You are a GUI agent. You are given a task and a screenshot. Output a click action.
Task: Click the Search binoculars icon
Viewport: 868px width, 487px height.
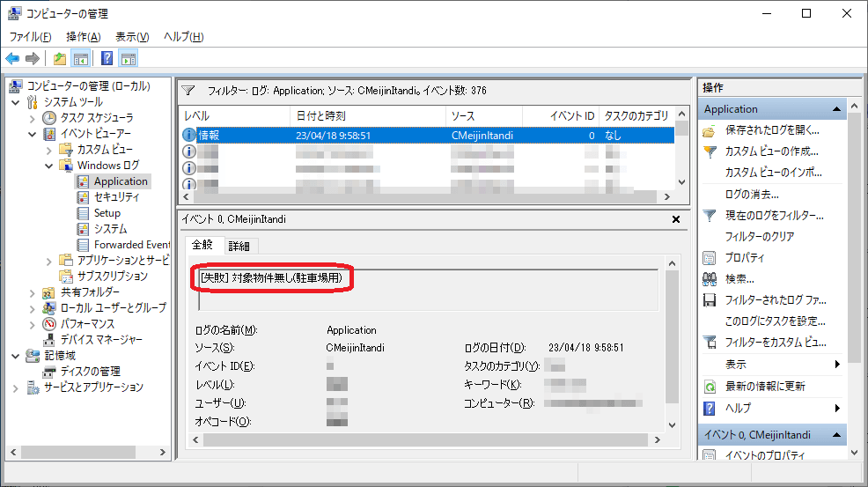(x=710, y=279)
